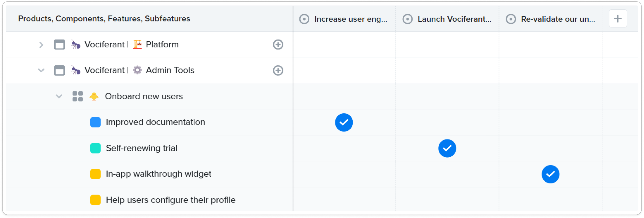Uncheck Self-renewing trial under Launch Vociferant
Image resolution: width=644 pixels, height=218 pixels.
point(447,148)
